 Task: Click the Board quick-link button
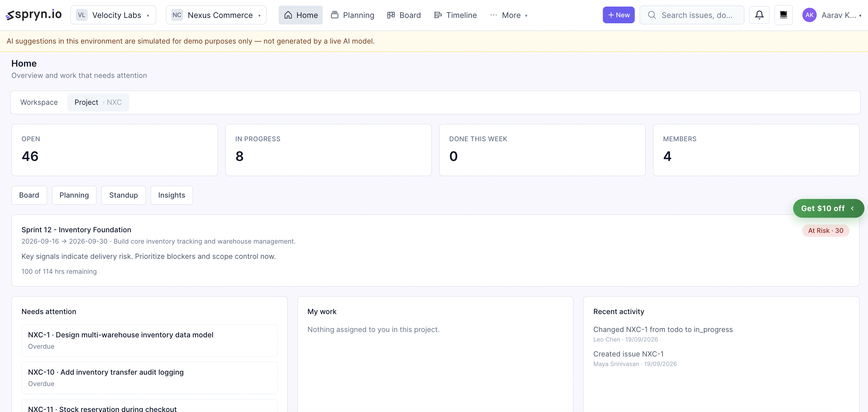(29, 195)
